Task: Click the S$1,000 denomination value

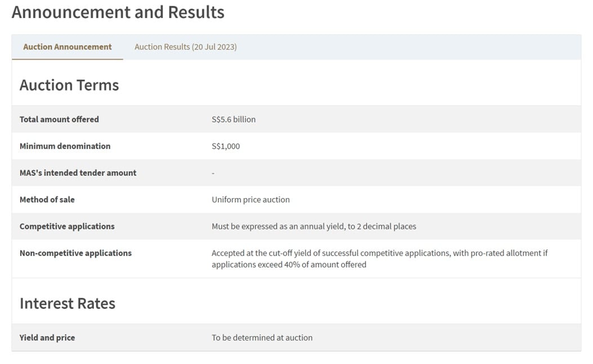Action: (x=226, y=146)
